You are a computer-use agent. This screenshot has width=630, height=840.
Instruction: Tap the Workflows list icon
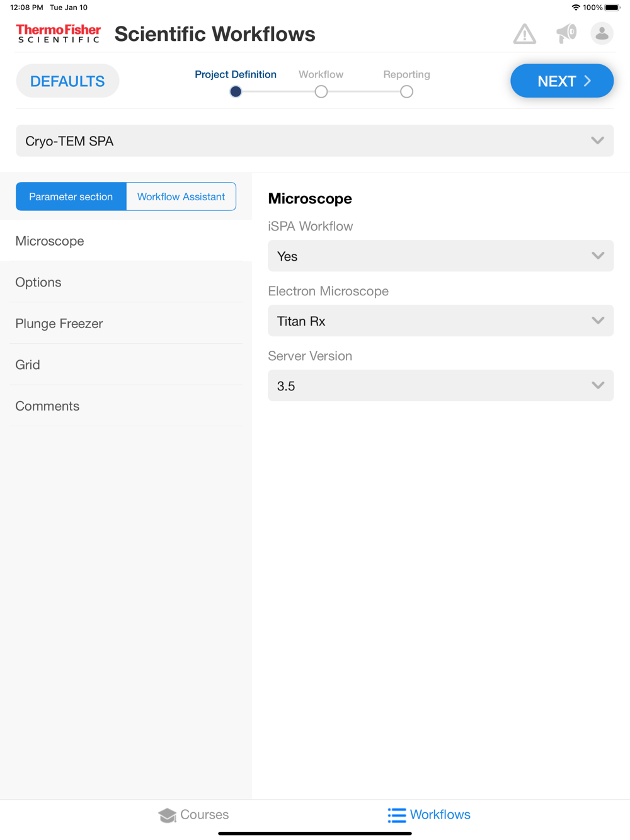tap(396, 815)
